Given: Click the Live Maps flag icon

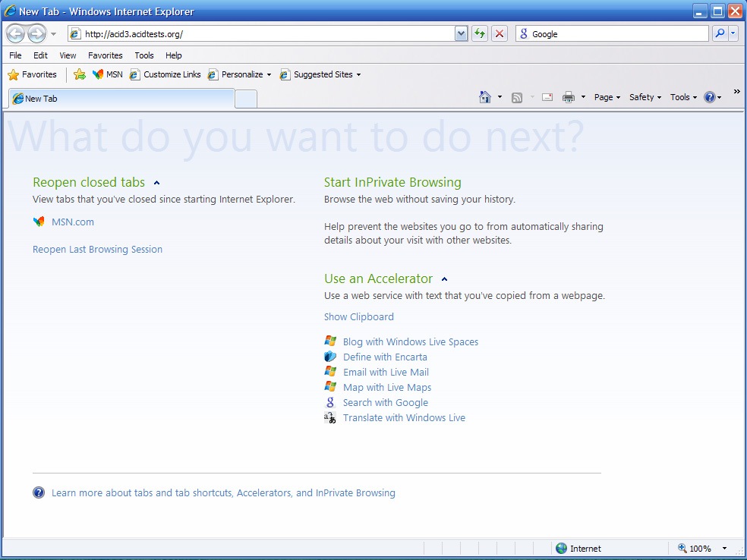Looking at the screenshot, I should click(330, 387).
